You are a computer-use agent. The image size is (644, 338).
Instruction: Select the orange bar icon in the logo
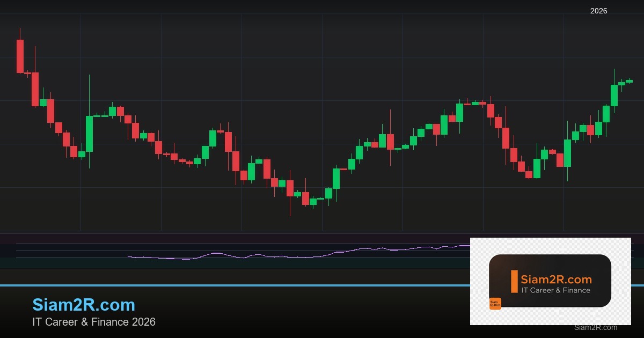pyautogui.click(x=514, y=281)
